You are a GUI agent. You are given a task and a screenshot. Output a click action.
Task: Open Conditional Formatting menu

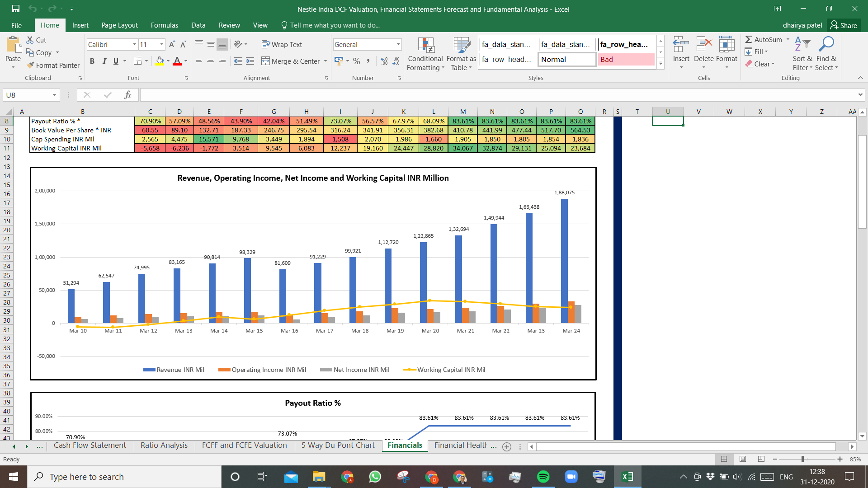click(x=425, y=54)
